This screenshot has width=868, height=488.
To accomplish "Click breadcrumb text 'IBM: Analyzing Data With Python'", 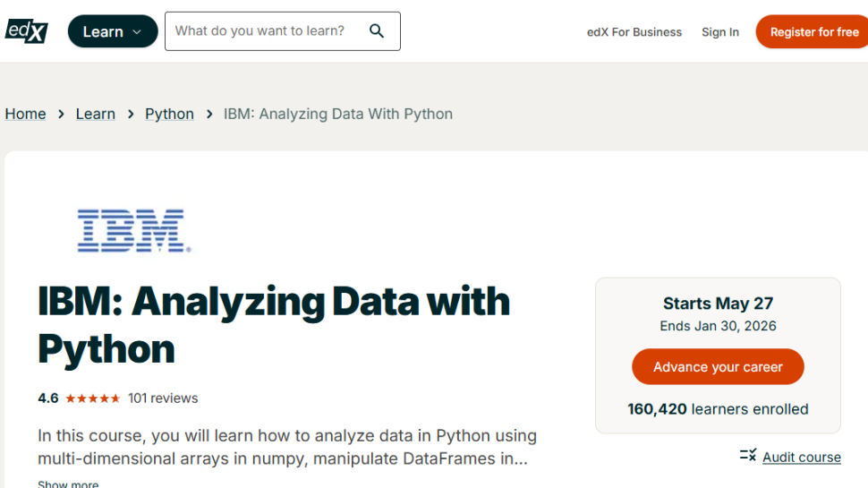I will (338, 114).
